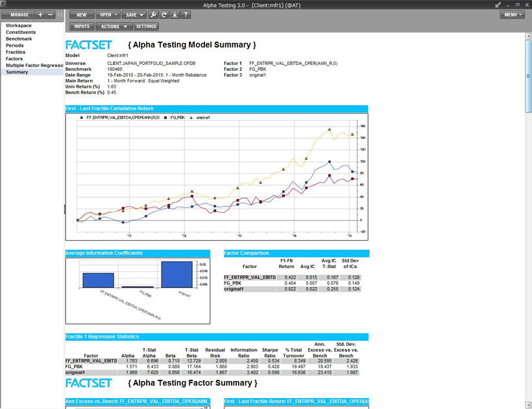Open the wrench options tool
The image size is (532, 409).
[x=153, y=14]
